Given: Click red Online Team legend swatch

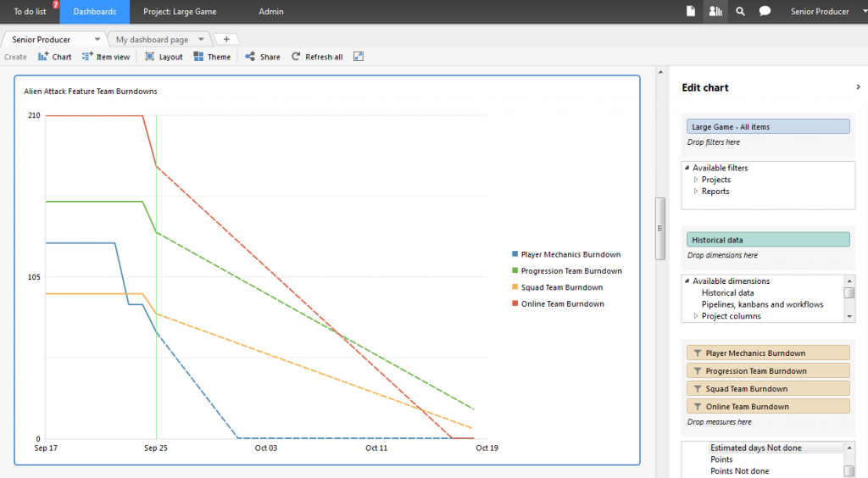Looking at the screenshot, I should [x=515, y=303].
